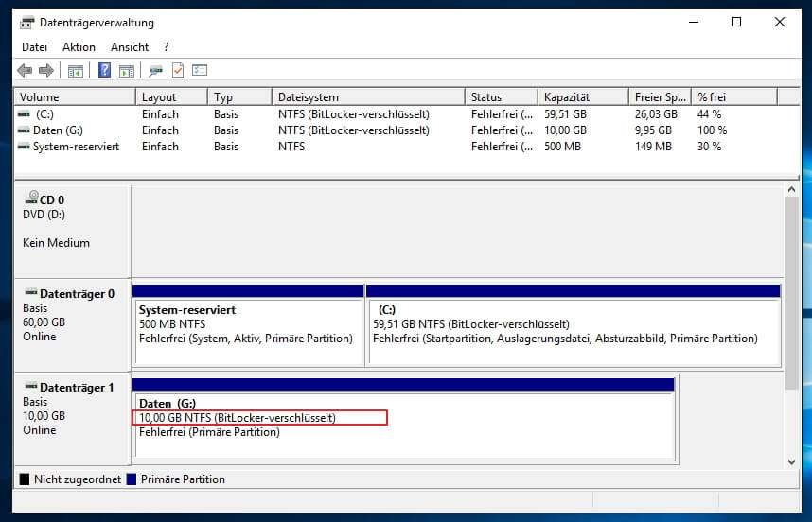812x522 pixels.
Task: Click the Primäre Partition legend label
Action: pyautogui.click(x=183, y=479)
